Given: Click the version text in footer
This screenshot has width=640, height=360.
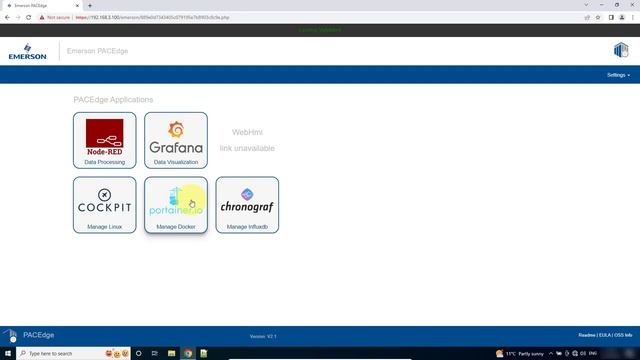Looking at the screenshot, I should pyautogui.click(x=263, y=336).
